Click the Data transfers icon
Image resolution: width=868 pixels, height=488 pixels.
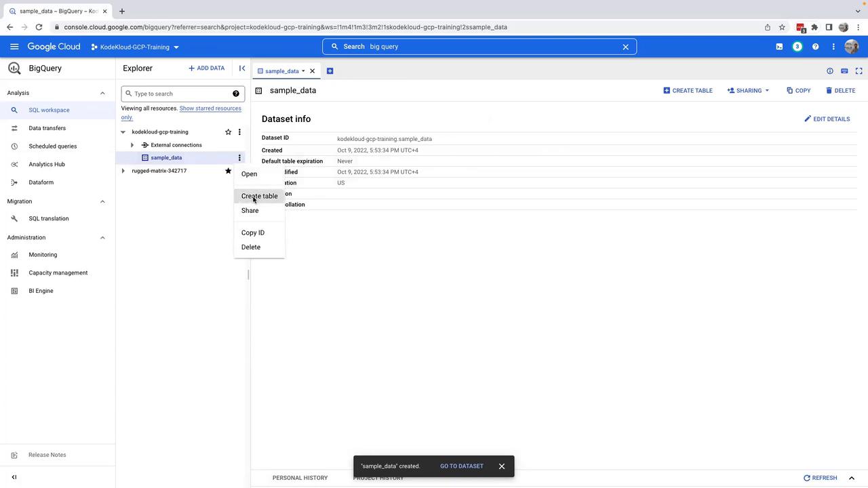pyautogui.click(x=14, y=128)
